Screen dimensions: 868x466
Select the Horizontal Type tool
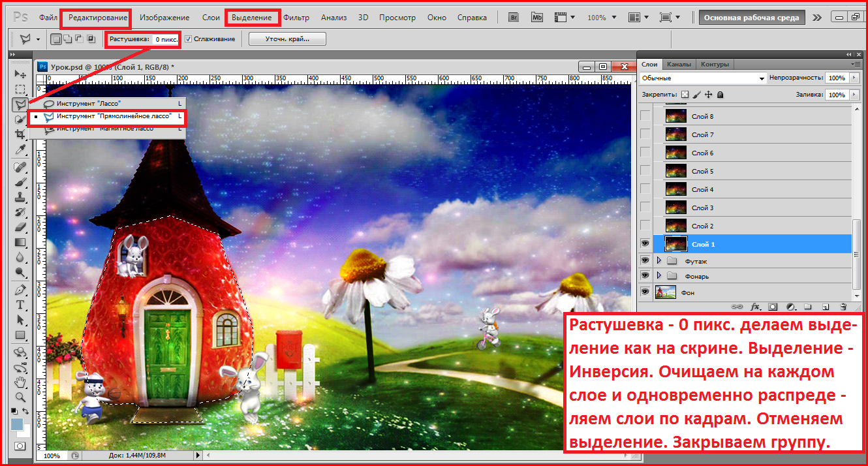click(x=20, y=305)
